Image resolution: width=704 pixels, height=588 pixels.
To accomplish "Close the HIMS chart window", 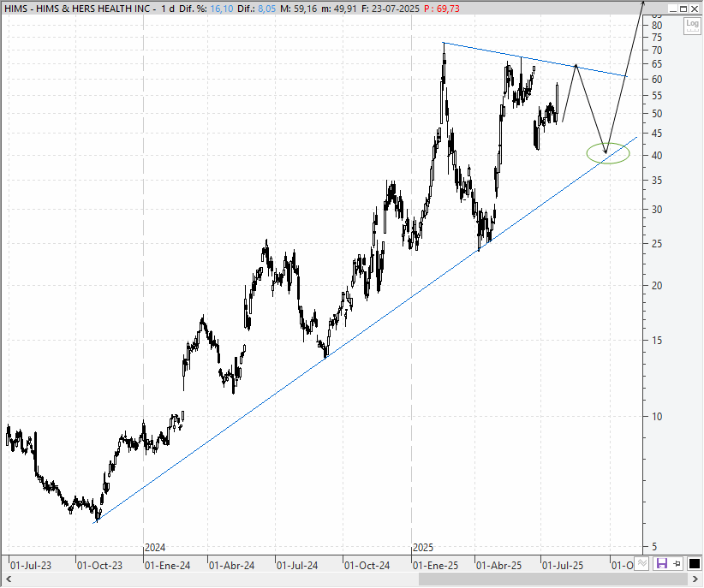I will coord(694,9).
